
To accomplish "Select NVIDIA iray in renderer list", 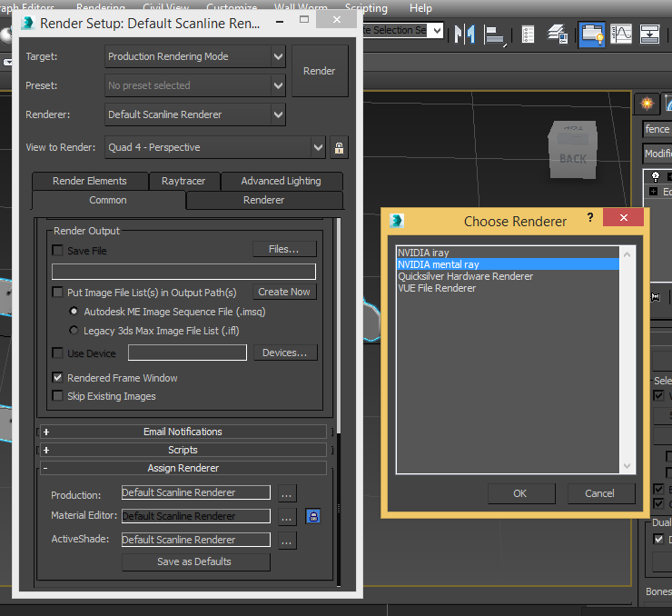I will 508,253.
